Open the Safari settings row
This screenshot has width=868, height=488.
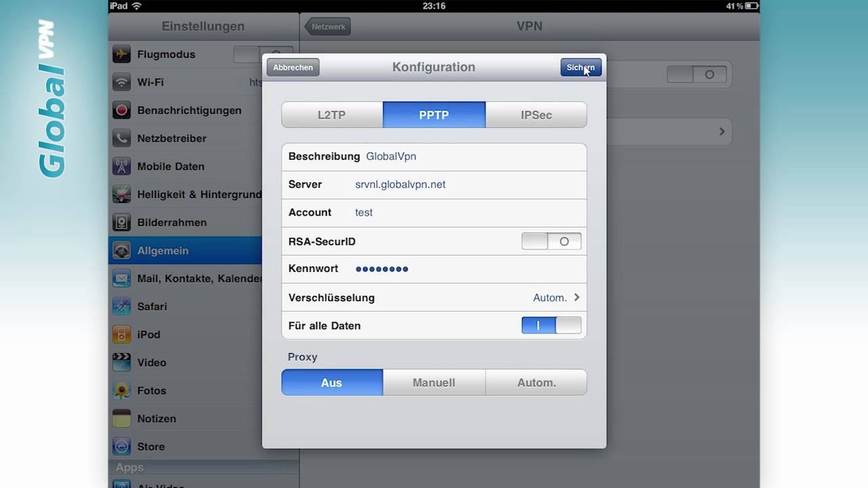coord(185,306)
